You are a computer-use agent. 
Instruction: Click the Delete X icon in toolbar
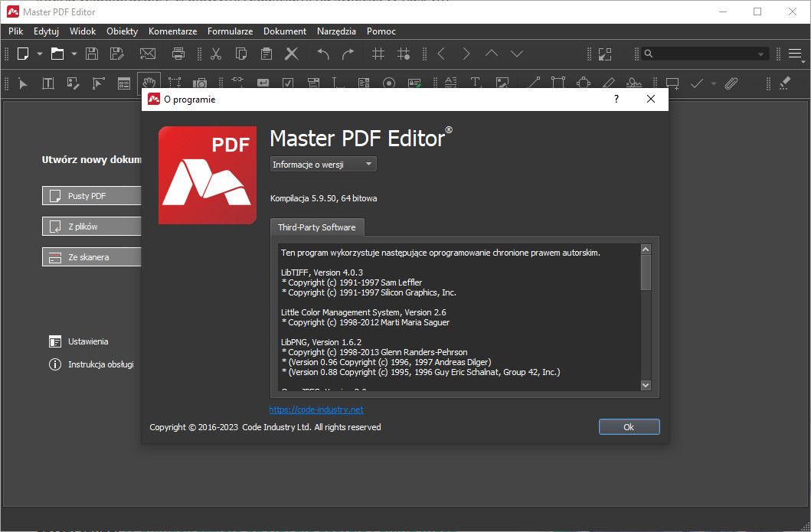point(292,54)
